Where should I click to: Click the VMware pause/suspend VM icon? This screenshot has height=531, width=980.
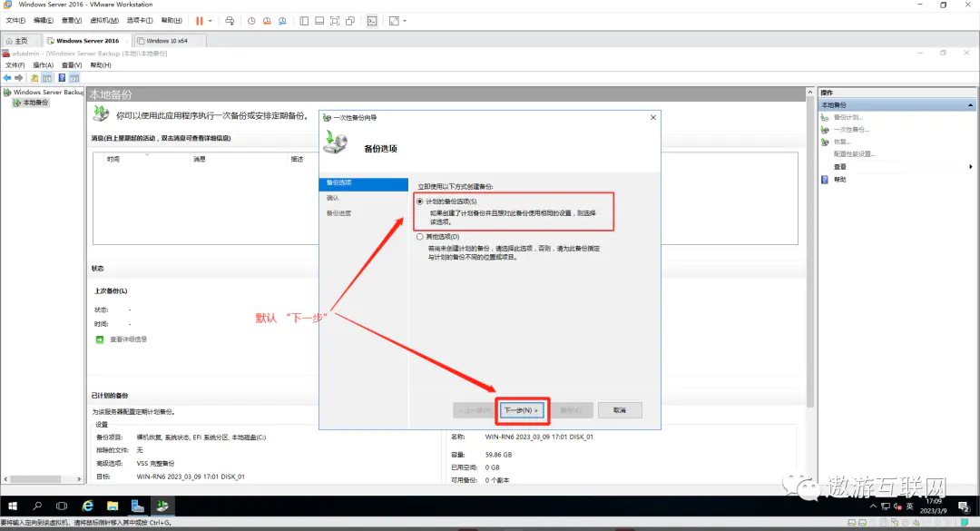point(200,21)
